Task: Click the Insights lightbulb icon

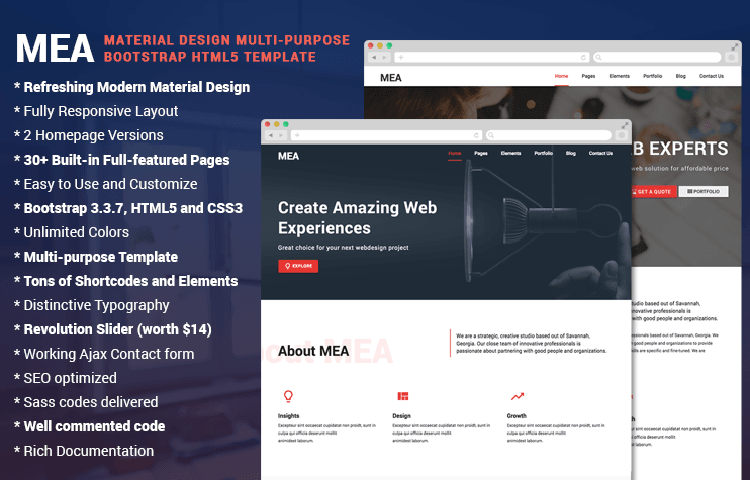Action: click(x=288, y=396)
